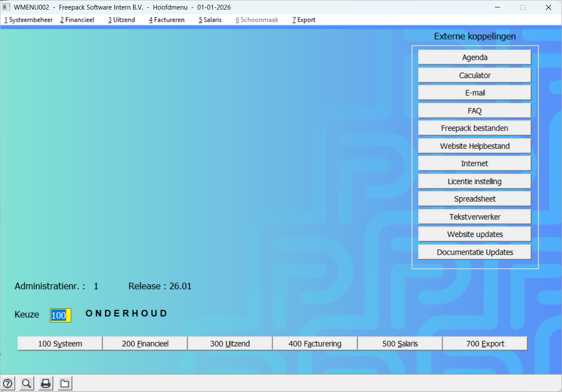Click the printer icon in bottom toolbar
The image size is (562, 392).
pyautogui.click(x=46, y=383)
